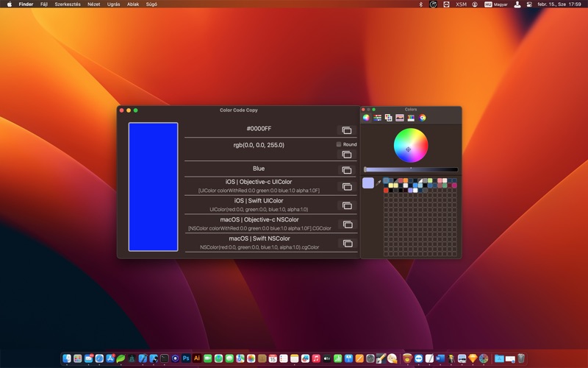Copy the rgb(0.0, 0.0, 255.0) value
The height and width of the screenshot is (368, 588).
coord(346,155)
